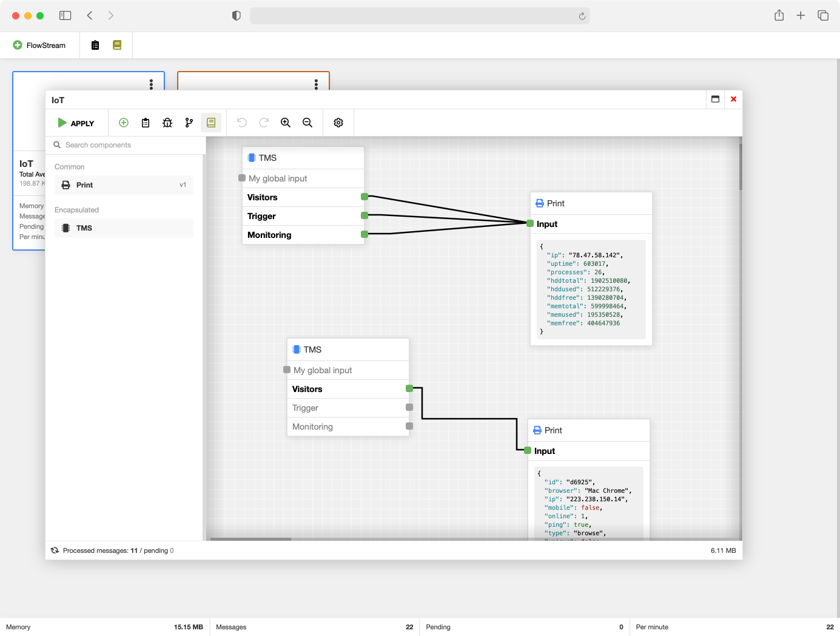Click the green Visitors output port of the upper TMS
Screen dimensions: 840x636
coord(365,197)
